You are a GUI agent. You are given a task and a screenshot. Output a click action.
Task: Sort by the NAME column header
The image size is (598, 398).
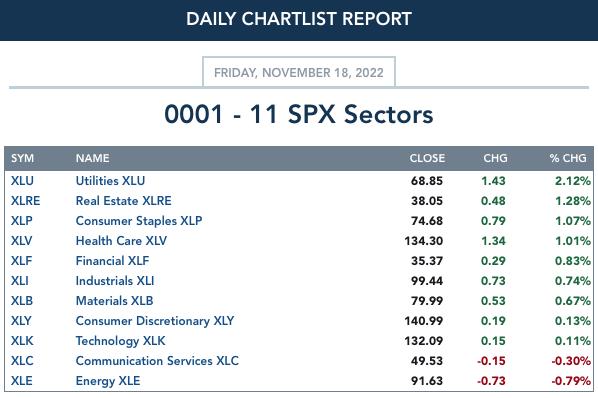92,158
